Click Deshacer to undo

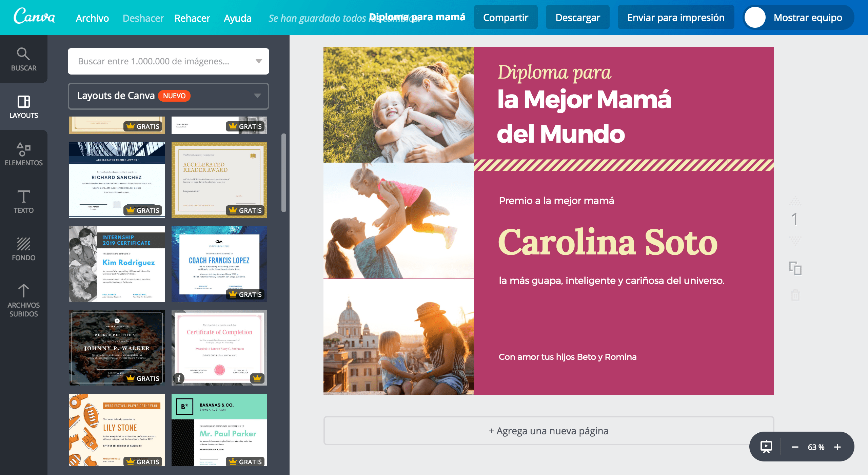pos(143,18)
